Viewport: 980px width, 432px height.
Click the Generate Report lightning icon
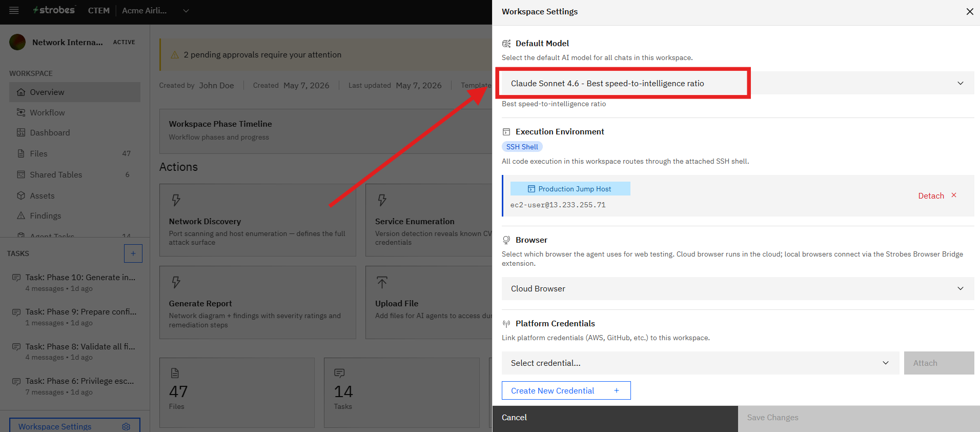[x=176, y=282]
